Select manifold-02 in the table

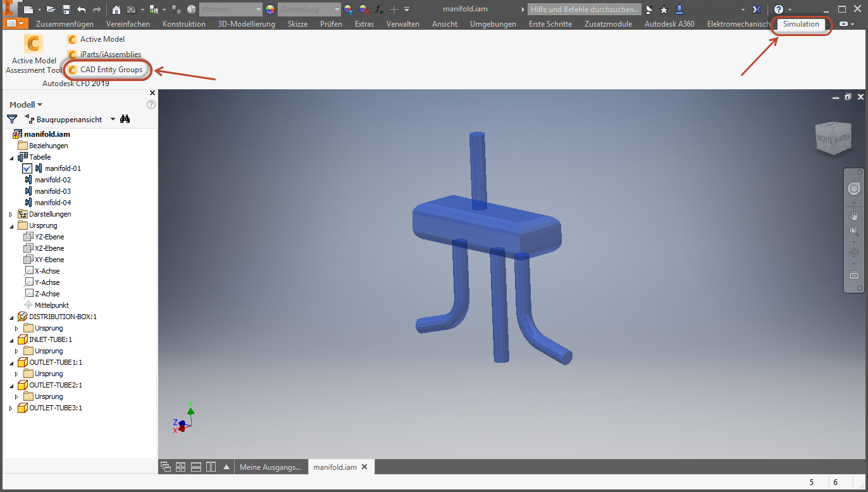point(53,180)
